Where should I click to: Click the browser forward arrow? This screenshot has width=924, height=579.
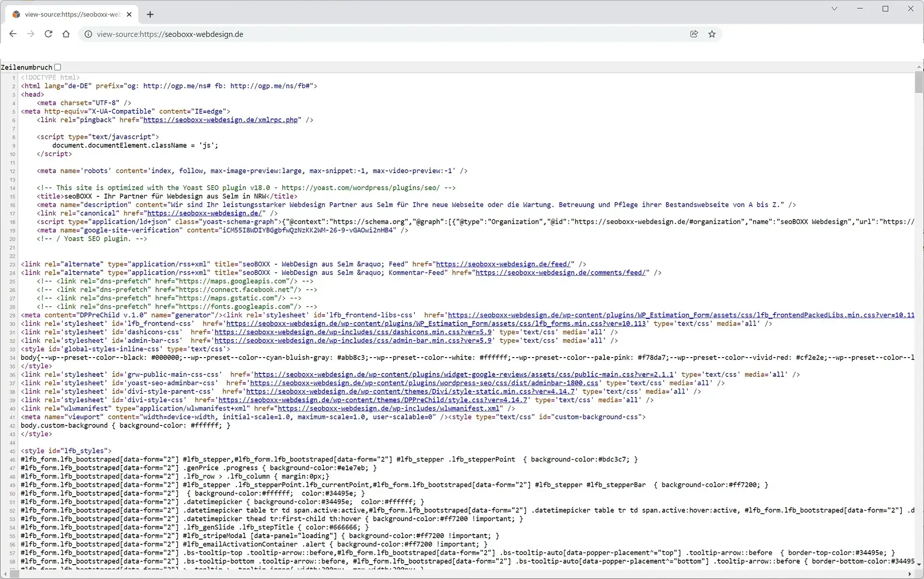point(31,34)
